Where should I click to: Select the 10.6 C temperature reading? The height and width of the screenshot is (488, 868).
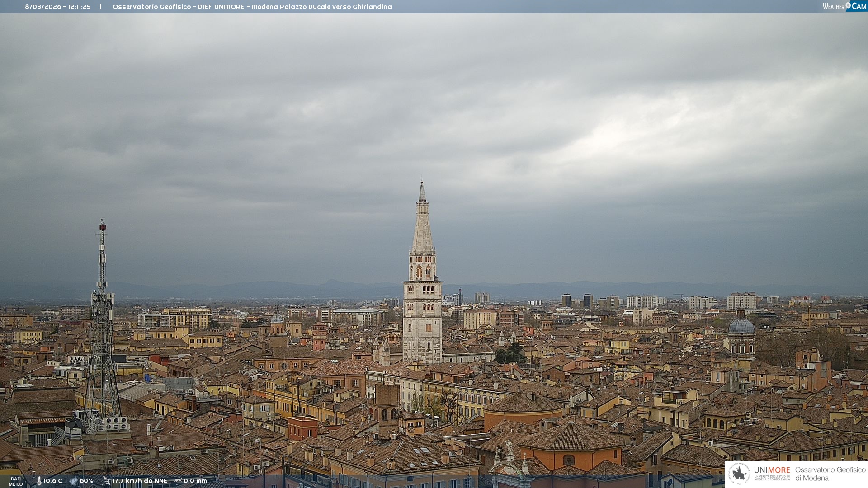pos(53,481)
